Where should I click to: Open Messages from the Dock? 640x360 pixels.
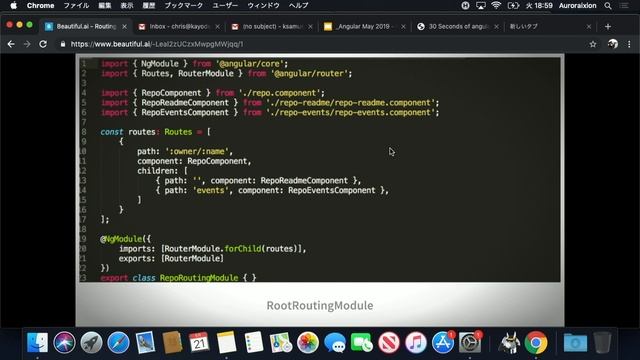335,342
